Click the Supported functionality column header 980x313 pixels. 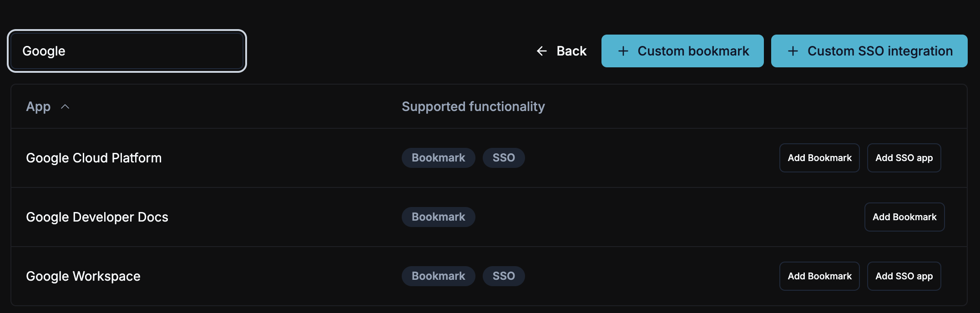coord(473,106)
